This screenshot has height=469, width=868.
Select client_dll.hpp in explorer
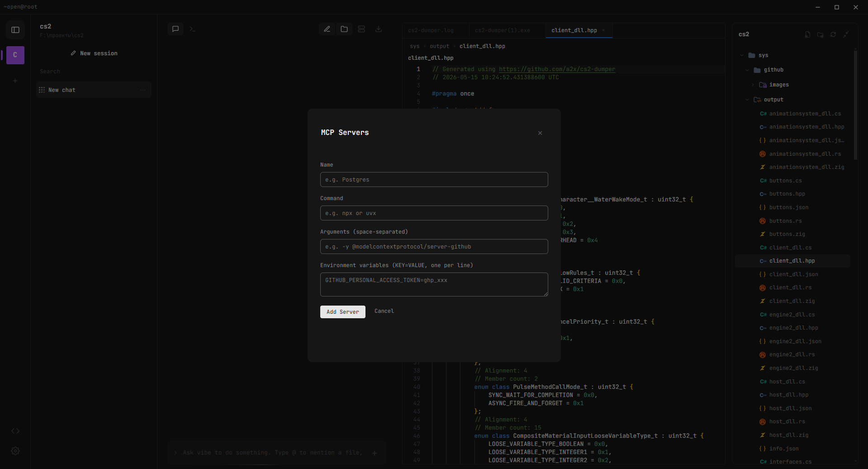[x=792, y=261]
